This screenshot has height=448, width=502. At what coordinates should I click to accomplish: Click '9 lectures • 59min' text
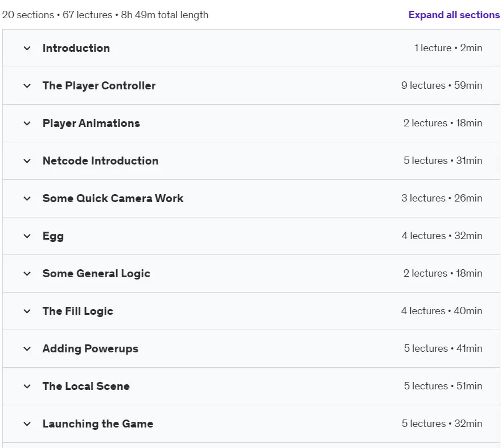(x=442, y=85)
